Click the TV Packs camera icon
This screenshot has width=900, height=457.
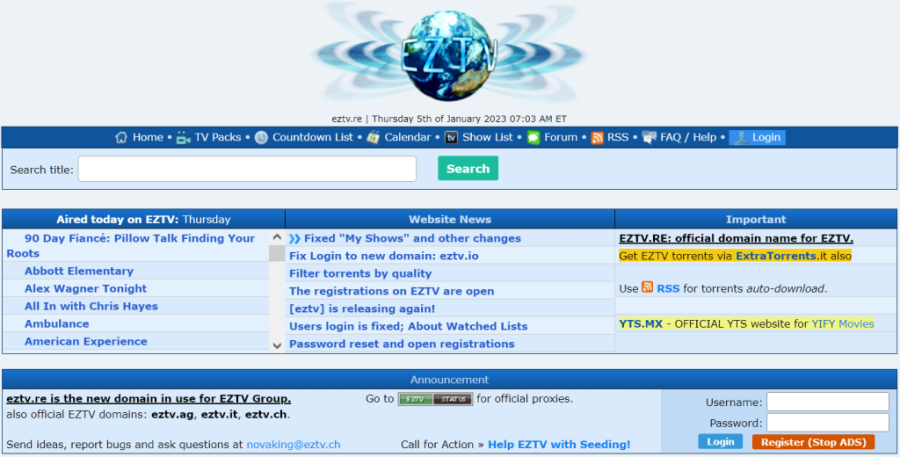tap(183, 138)
